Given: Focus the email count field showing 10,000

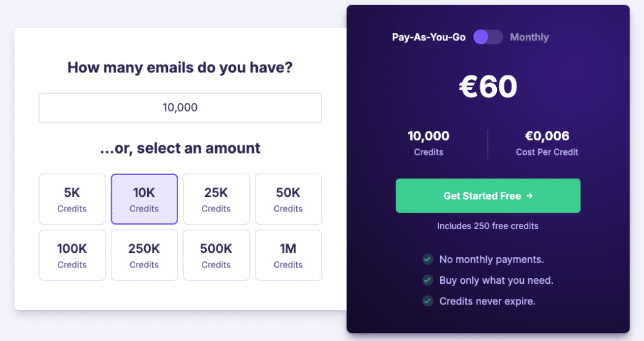Looking at the screenshot, I should tap(180, 108).
